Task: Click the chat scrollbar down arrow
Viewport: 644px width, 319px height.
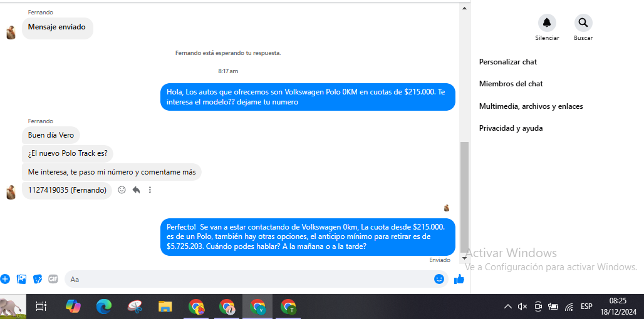Action: coord(464,258)
